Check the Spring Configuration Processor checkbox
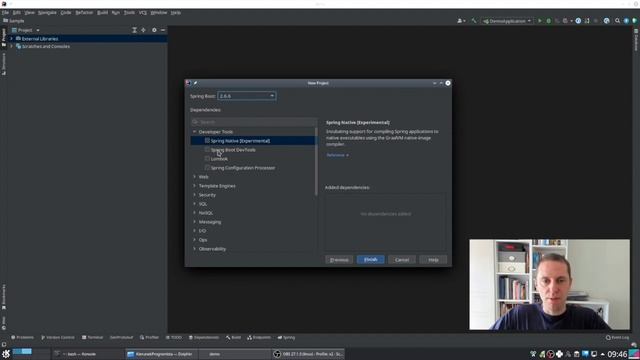The width and height of the screenshot is (640, 360). pos(207,167)
